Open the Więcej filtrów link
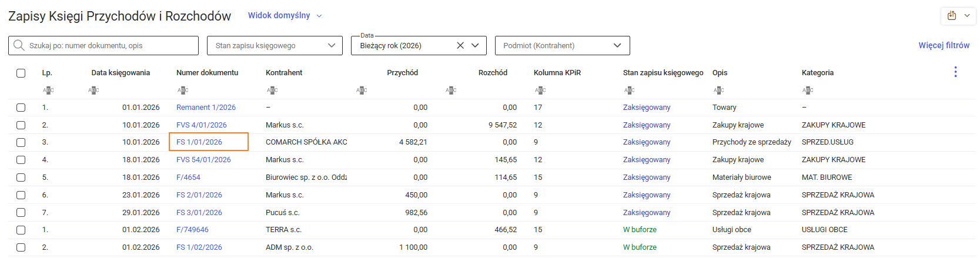This screenshot has width=980, height=258. click(944, 45)
